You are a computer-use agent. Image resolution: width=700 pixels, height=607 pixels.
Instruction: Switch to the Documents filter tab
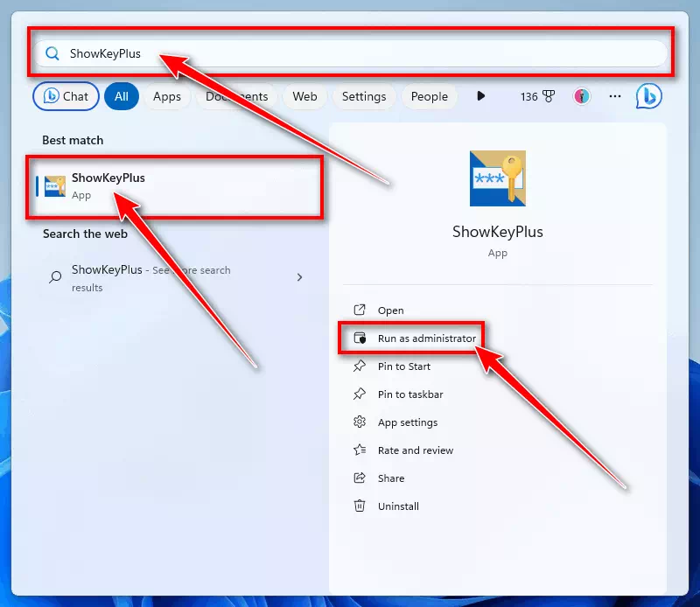coord(236,96)
